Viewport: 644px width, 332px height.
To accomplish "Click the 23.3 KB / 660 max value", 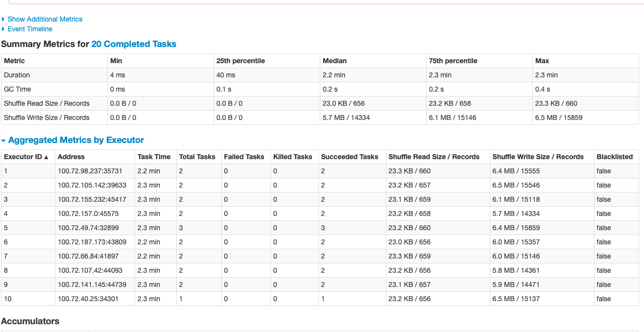I will (556, 103).
